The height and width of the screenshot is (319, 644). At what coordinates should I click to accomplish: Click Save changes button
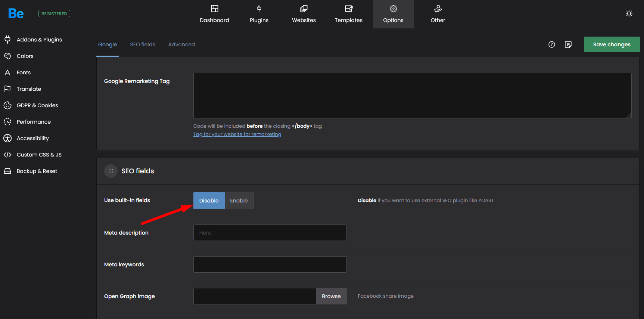coord(612,44)
